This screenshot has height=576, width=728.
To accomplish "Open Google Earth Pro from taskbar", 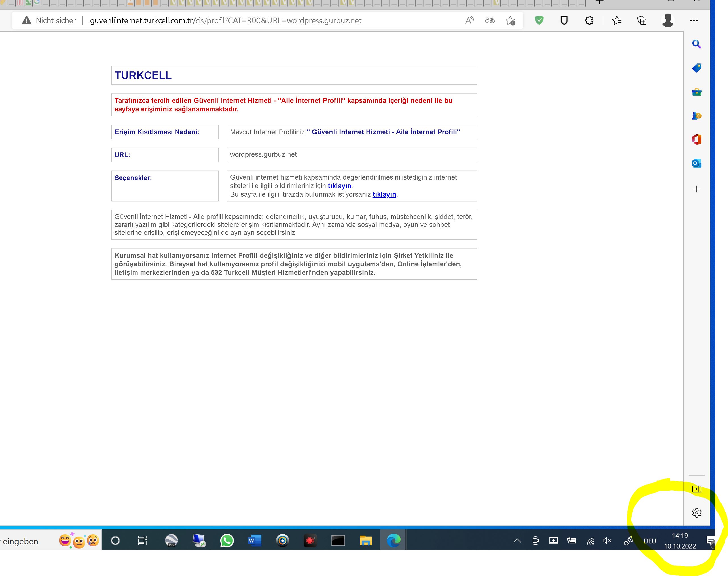I will tap(172, 541).
